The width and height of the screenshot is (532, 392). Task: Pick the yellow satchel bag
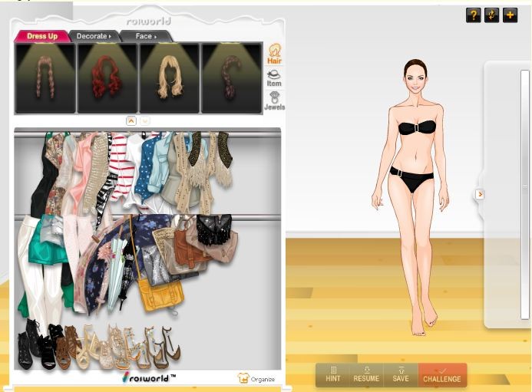click(x=158, y=294)
